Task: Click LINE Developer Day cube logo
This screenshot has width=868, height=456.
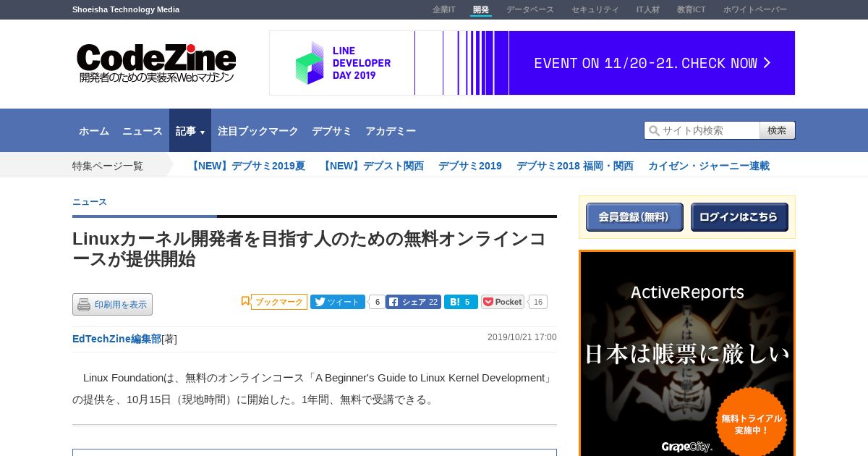Action: click(310, 63)
